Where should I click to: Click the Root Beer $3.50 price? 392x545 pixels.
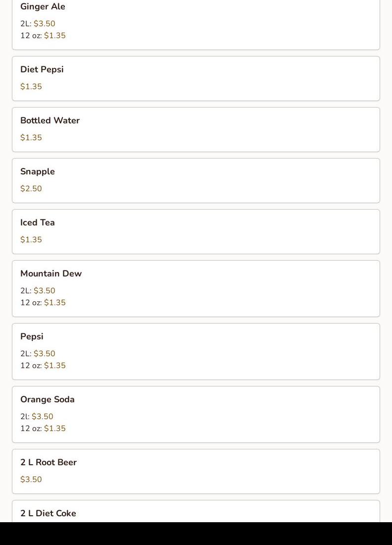pos(31,480)
